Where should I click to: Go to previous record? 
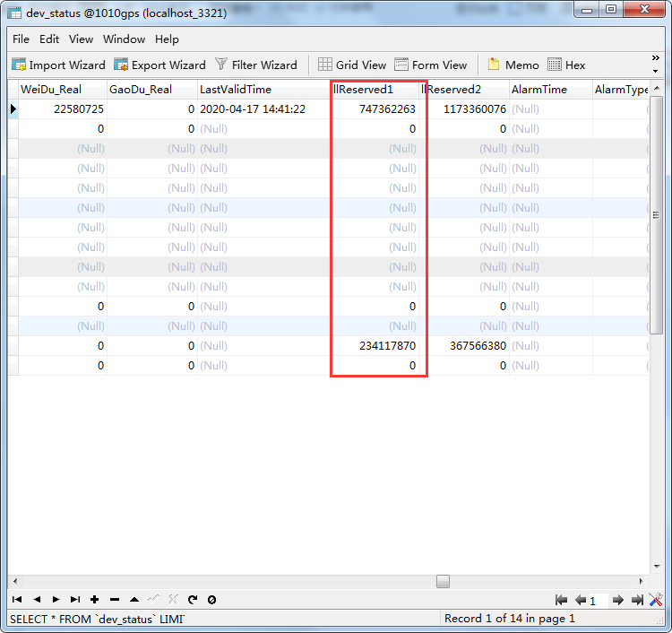37,600
